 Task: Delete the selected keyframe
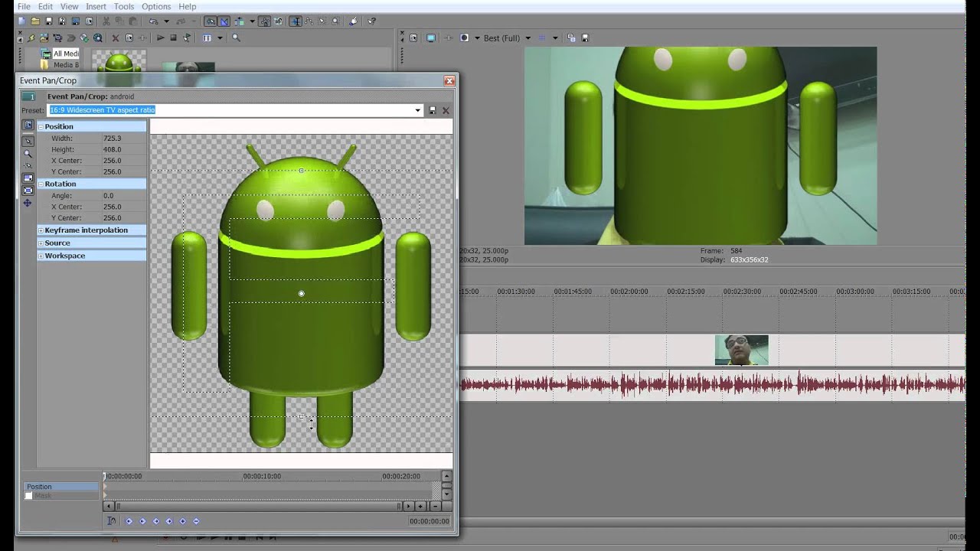(196, 521)
